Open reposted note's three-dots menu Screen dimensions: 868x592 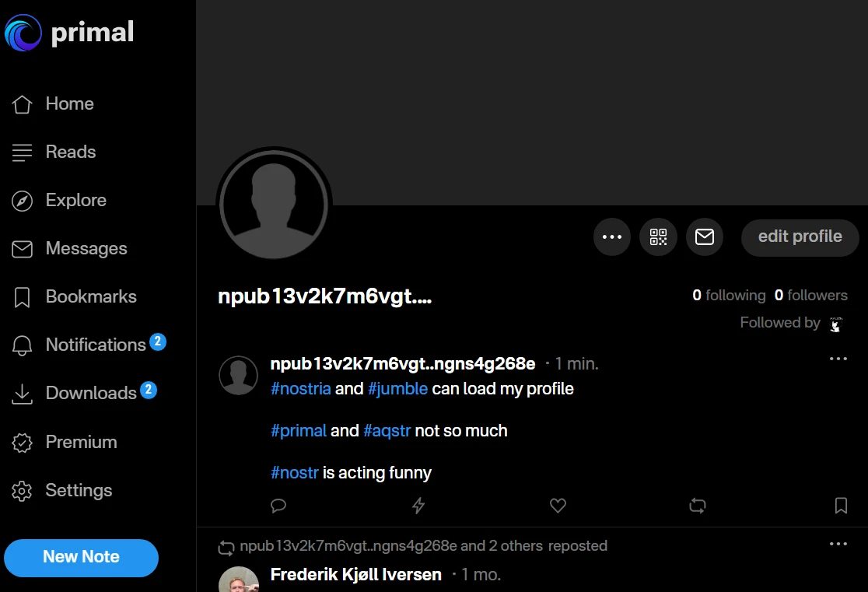(838, 544)
